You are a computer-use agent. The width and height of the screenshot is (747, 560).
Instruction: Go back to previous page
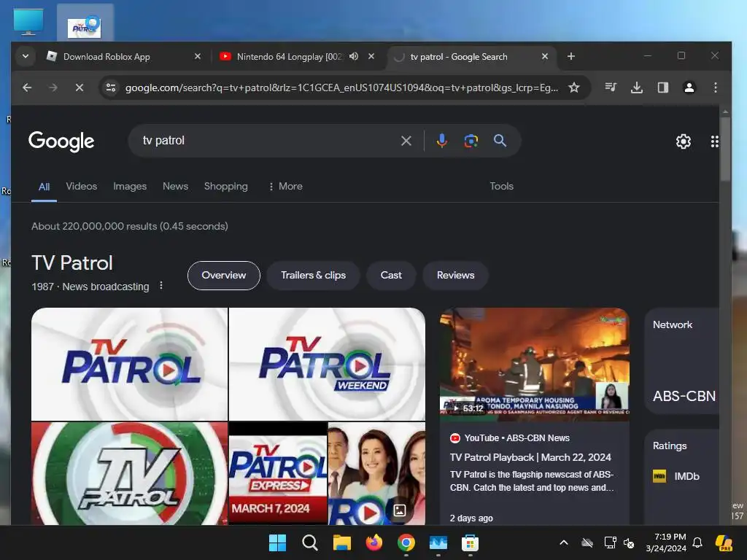(27, 87)
